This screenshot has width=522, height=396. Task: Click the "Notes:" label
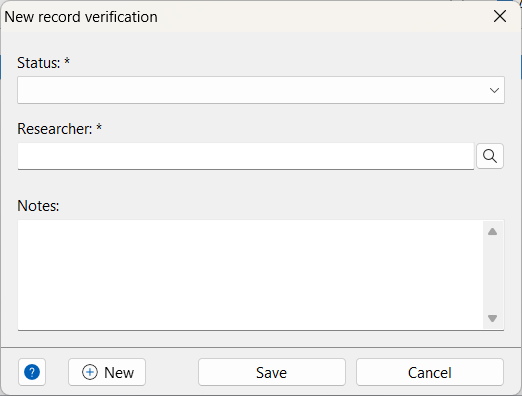38,206
